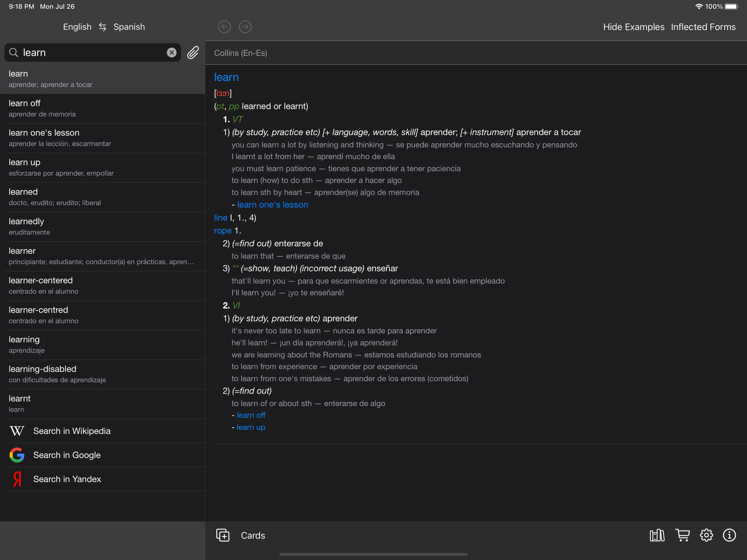Screen dimensions: 747x560
Task: Swap English and Spanish language direction
Action: point(102,27)
